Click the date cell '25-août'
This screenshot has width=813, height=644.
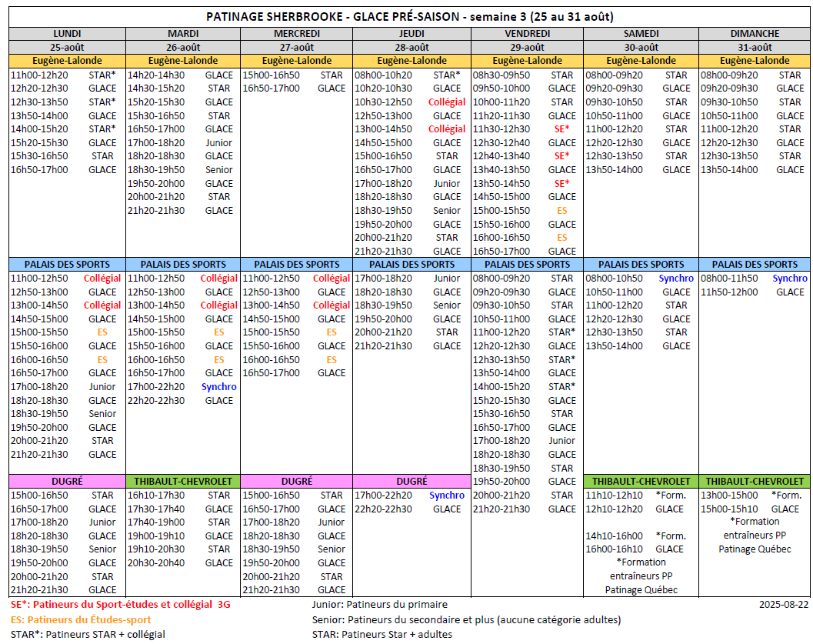tap(68, 47)
